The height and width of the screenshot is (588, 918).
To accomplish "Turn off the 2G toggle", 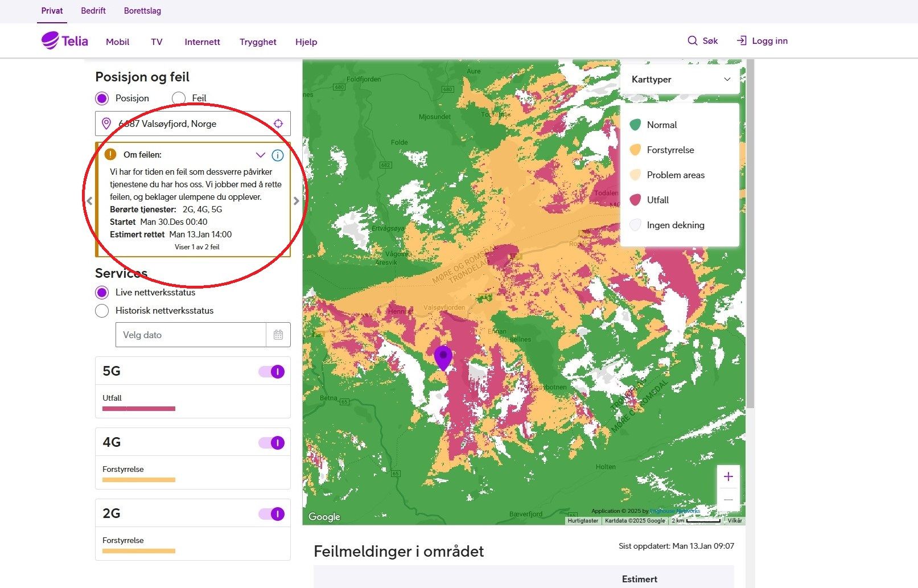I will (271, 513).
